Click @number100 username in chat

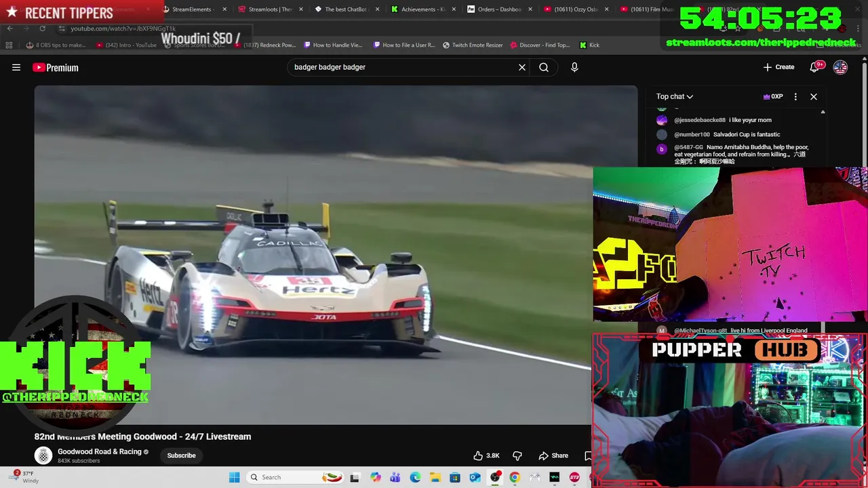[x=692, y=134]
